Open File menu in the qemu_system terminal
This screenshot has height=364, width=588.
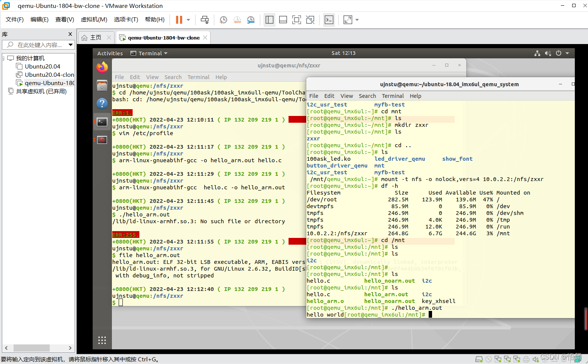[314, 96]
